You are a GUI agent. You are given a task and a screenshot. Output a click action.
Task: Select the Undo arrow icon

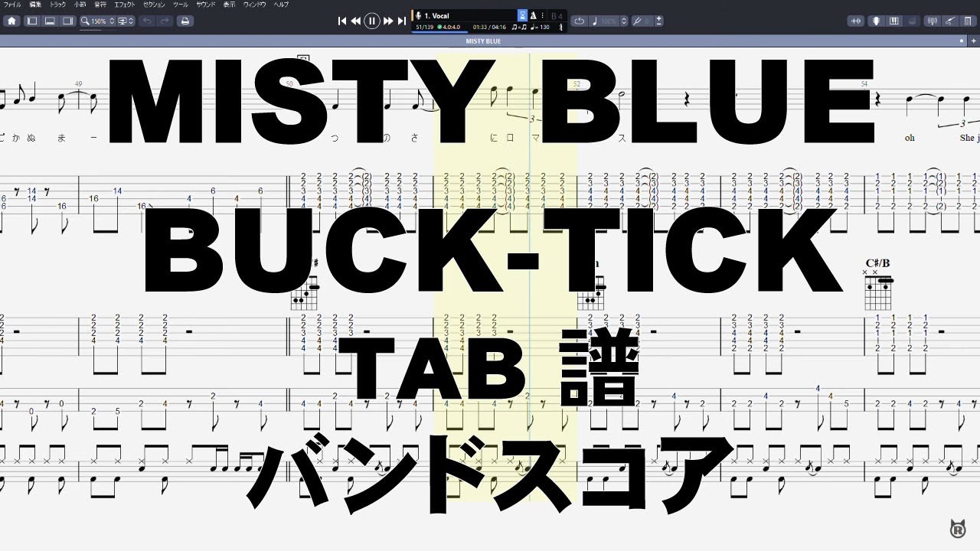point(147,21)
